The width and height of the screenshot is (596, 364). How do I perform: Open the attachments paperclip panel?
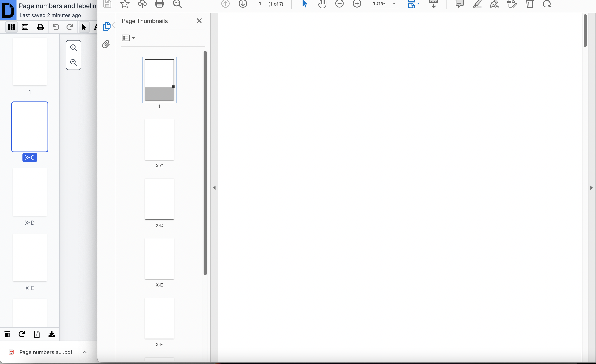(x=106, y=44)
